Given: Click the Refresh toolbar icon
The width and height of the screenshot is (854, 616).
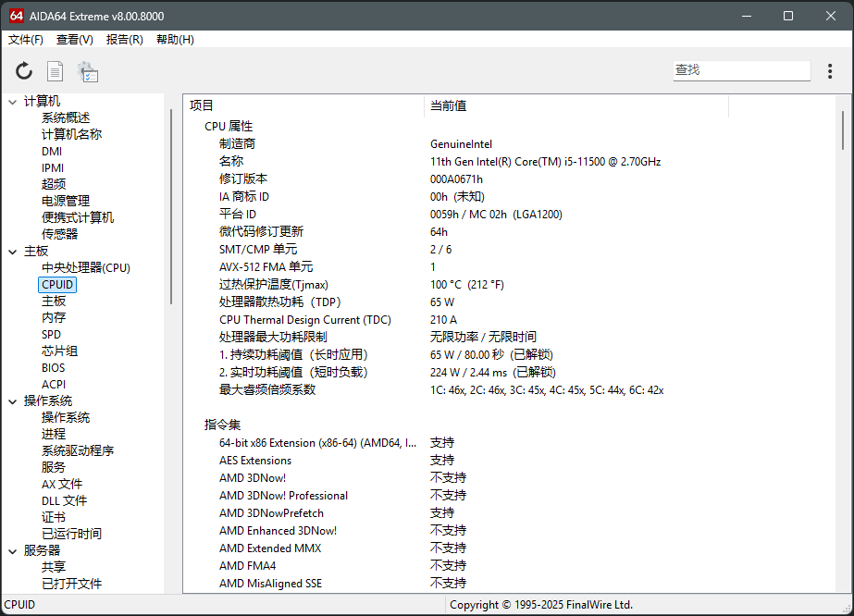Looking at the screenshot, I should coord(24,71).
